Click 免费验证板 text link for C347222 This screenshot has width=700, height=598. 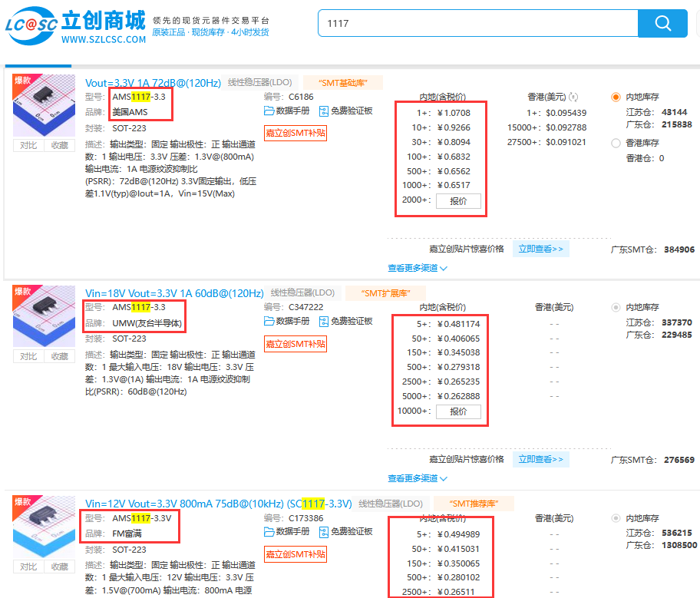[352, 321]
